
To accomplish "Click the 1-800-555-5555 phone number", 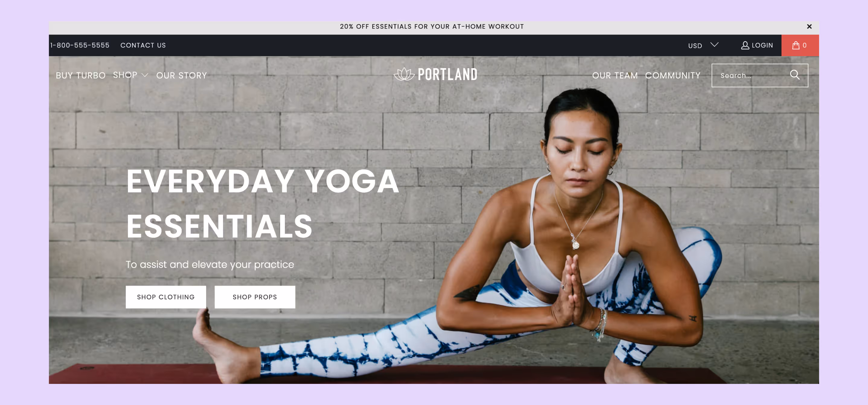I will [x=80, y=45].
